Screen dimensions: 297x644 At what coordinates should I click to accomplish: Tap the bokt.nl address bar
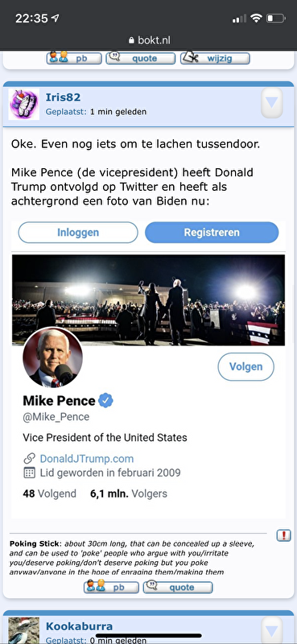(149, 40)
